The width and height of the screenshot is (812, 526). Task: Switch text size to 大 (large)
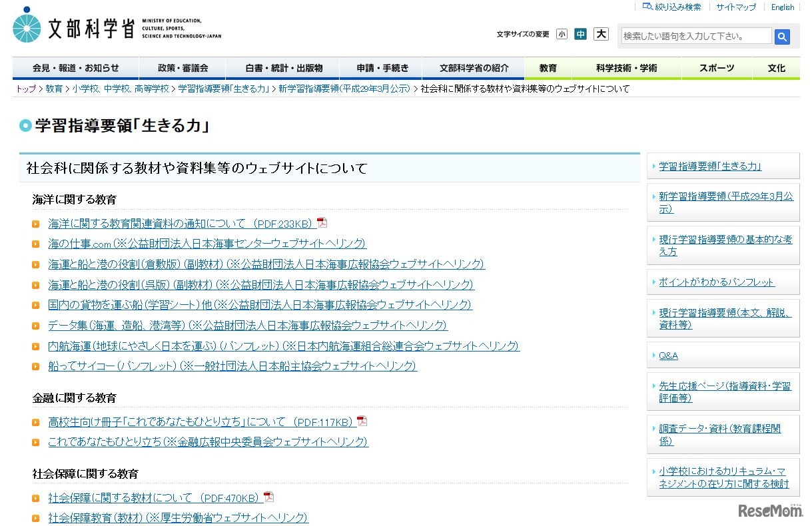[600, 33]
